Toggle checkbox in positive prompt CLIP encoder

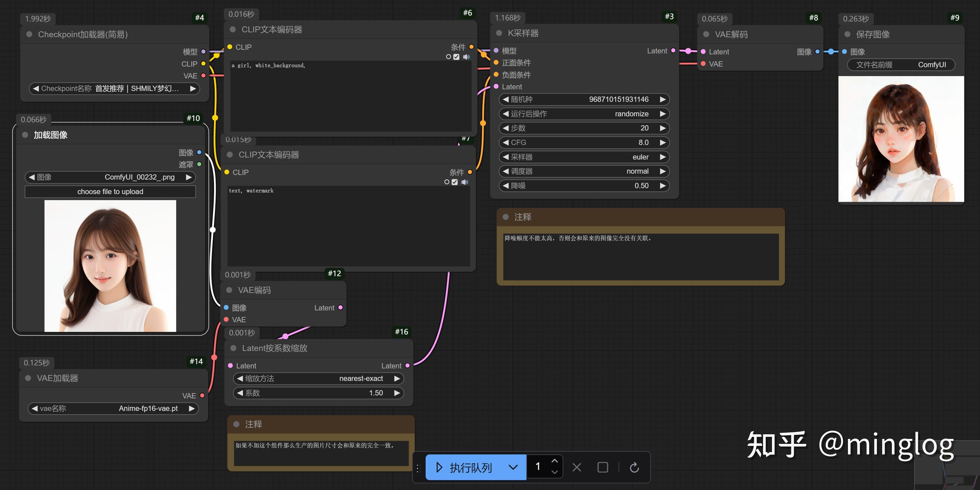click(456, 57)
